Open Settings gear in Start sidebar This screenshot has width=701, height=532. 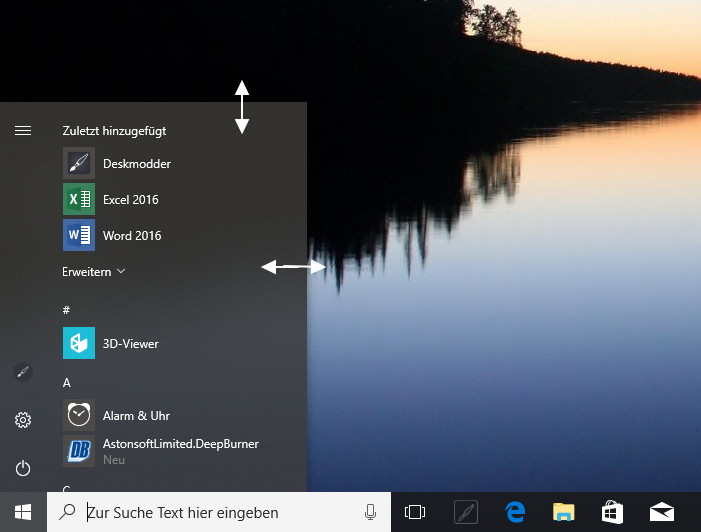(x=23, y=420)
